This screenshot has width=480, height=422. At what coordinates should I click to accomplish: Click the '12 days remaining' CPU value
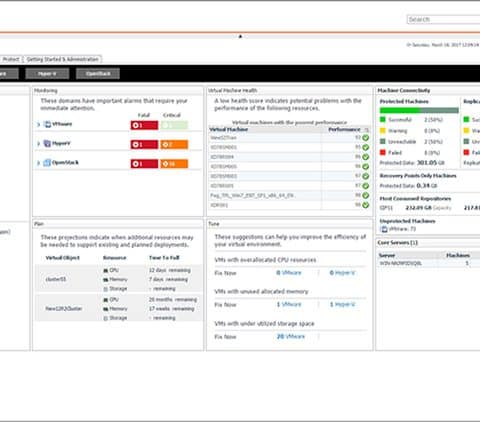(170, 270)
